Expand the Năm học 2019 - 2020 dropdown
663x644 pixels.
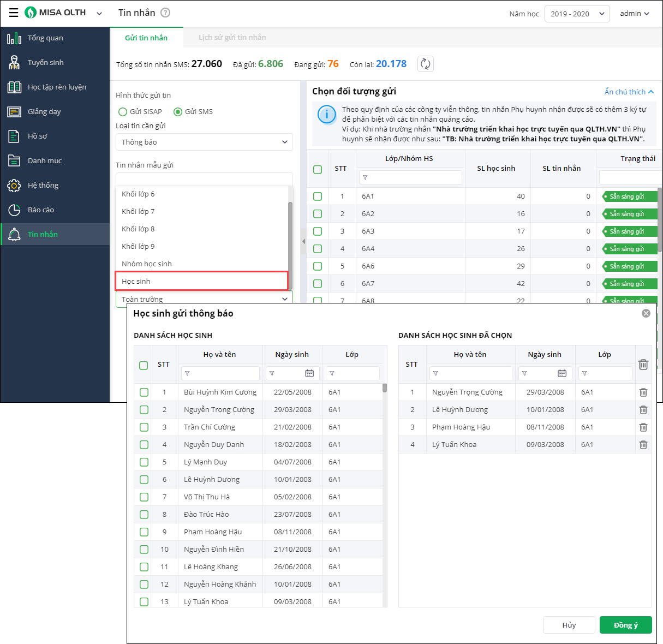click(577, 14)
